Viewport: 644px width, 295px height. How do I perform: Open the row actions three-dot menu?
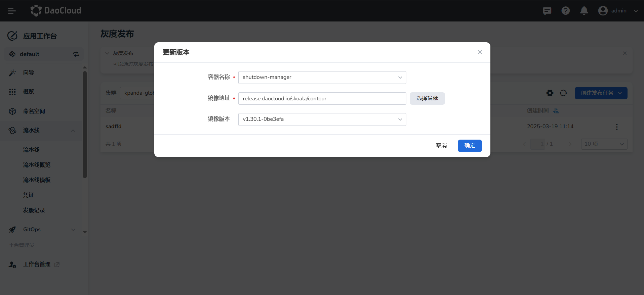[x=616, y=127]
